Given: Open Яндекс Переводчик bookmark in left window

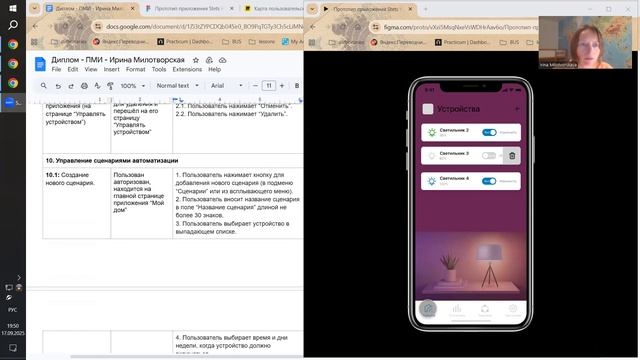Looking at the screenshot, I should tap(120, 42).
